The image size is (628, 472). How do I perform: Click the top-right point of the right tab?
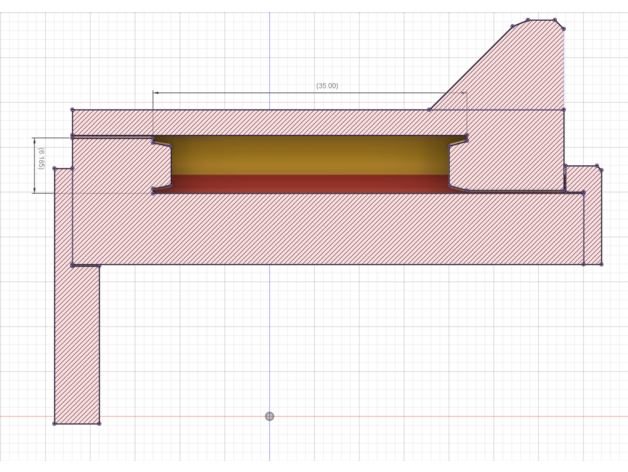pyautogui.click(x=598, y=167)
